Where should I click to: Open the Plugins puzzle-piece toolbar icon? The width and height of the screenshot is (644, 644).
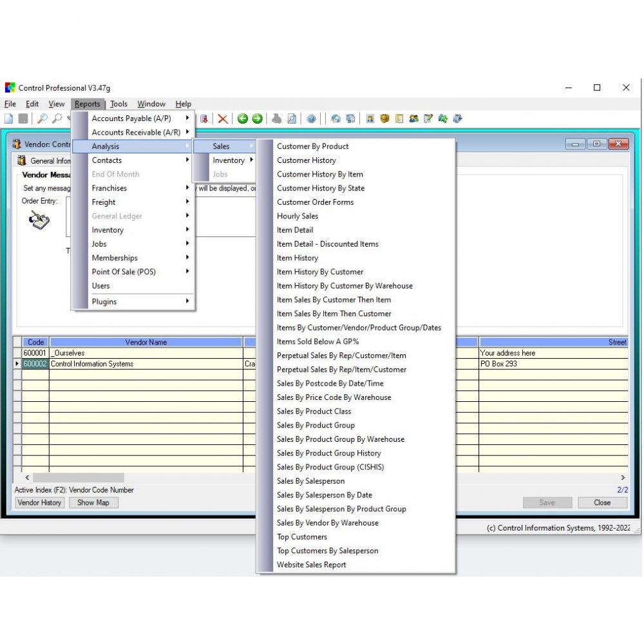[x=442, y=118]
